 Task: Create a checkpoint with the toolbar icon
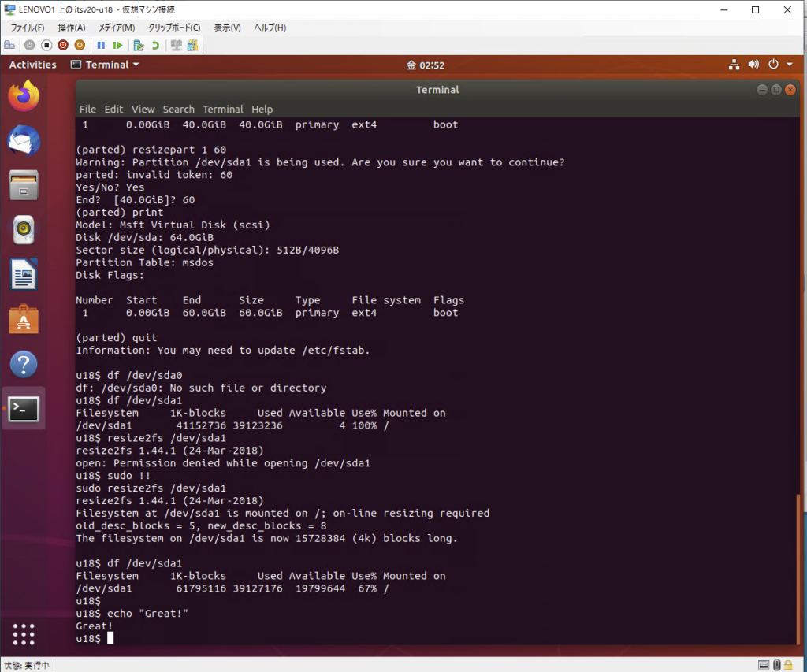coord(139,46)
